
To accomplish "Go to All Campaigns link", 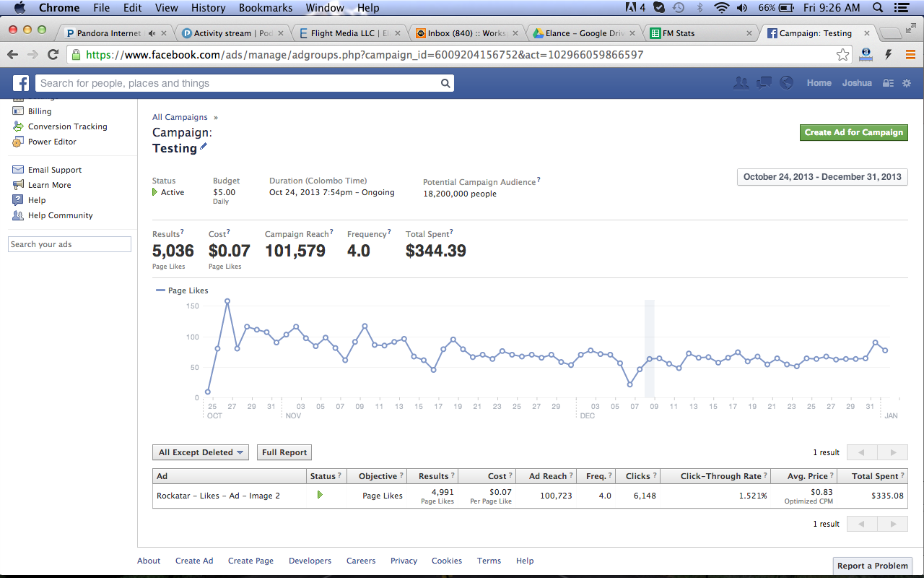I will [180, 117].
